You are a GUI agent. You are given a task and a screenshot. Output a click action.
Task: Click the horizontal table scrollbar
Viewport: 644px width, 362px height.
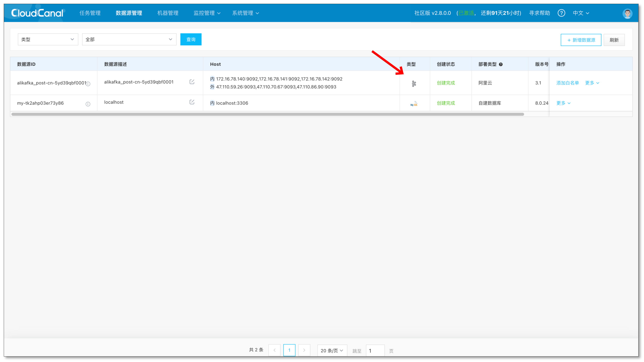268,114
